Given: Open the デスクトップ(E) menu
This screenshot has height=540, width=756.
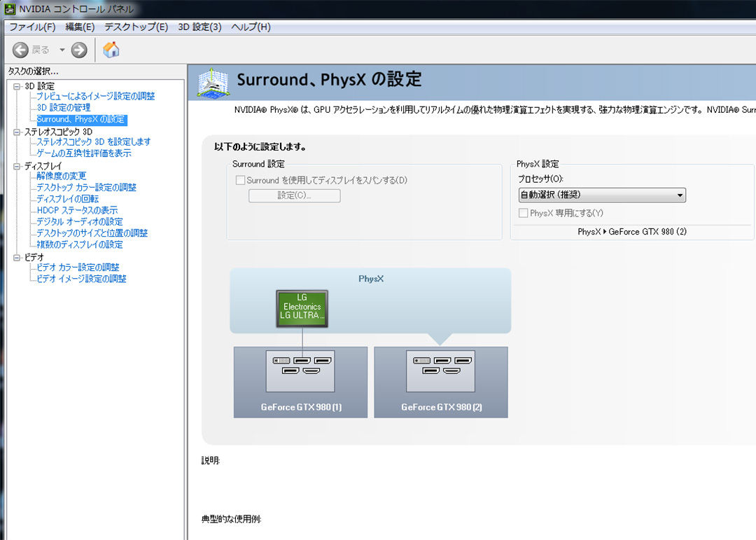Looking at the screenshot, I should point(136,27).
